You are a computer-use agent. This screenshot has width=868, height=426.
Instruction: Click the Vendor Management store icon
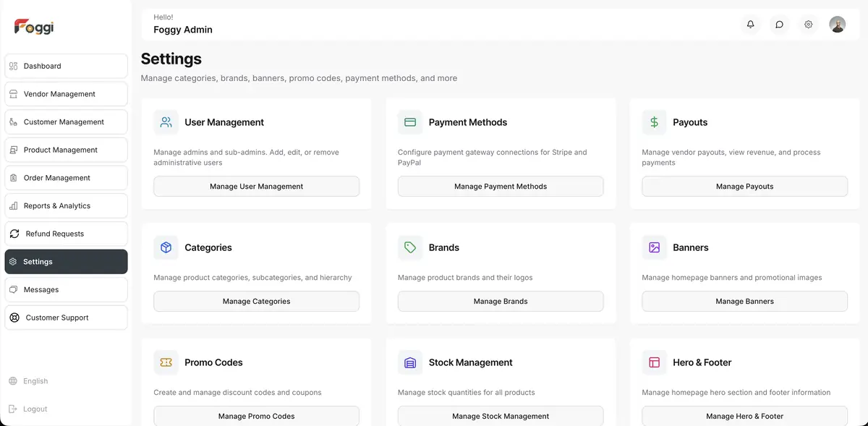point(13,94)
